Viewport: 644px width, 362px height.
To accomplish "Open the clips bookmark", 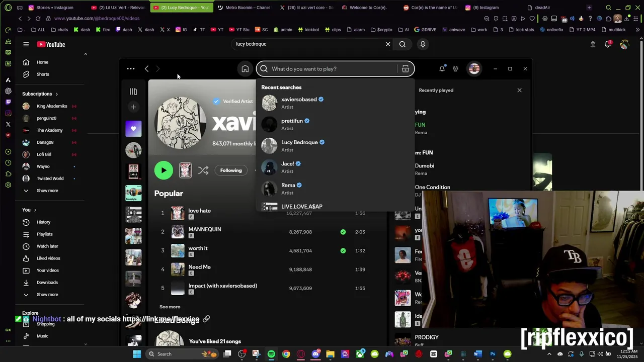I will tap(333, 30).
